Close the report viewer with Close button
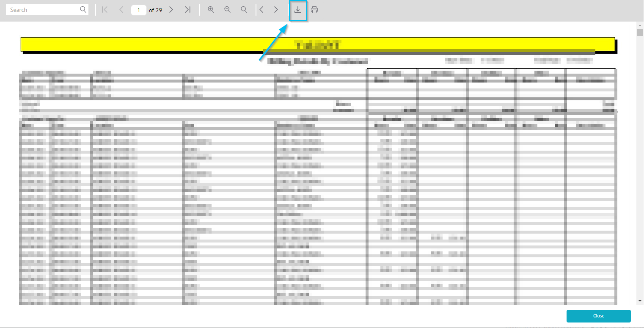This screenshot has height=328, width=644. click(599, 316)
